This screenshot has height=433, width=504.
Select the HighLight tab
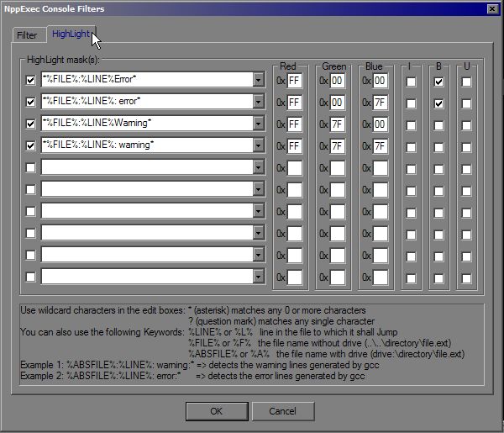(x=71, y=34)
